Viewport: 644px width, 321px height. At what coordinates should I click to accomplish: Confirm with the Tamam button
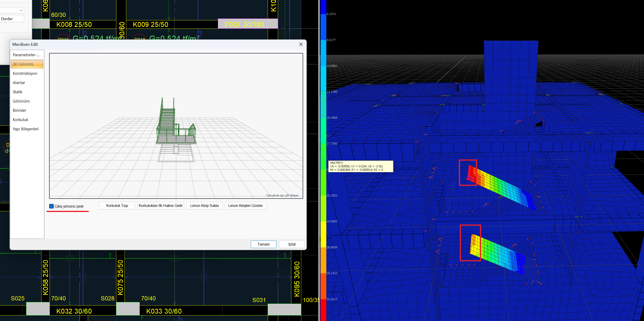(263, 244)
